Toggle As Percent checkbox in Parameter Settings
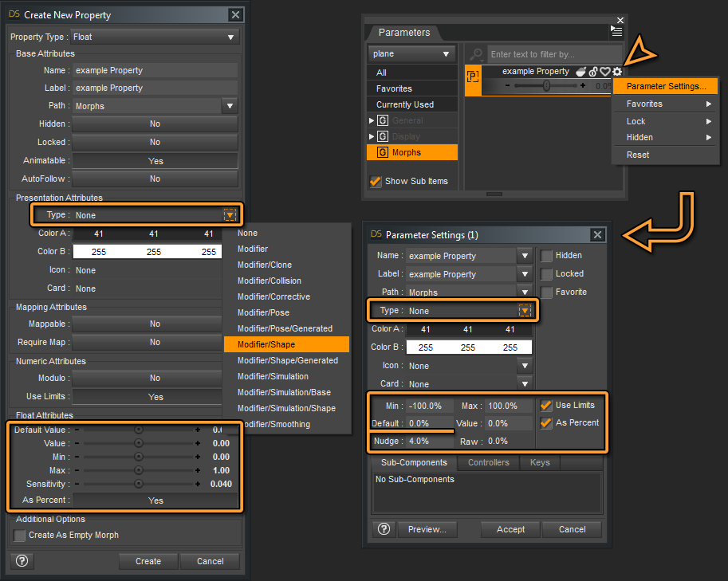Viewport: 728px width, 581px height. click(x=546, y=422)
